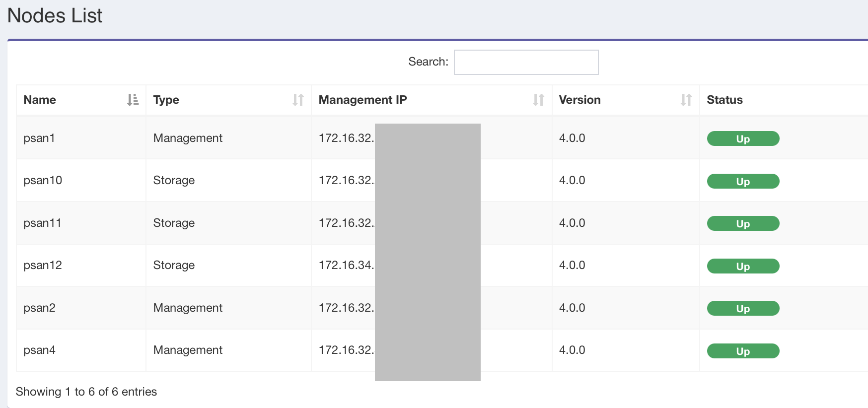Click the Name column sort icon
Image resolution: width=868 pixels, height=408 pixels.
[x=133, y=100]
